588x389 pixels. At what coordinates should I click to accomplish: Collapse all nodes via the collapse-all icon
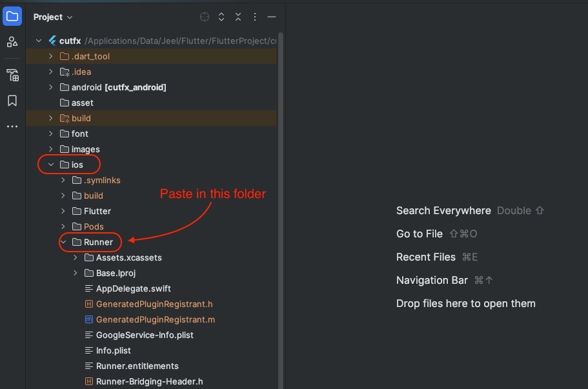coord(238,17)
